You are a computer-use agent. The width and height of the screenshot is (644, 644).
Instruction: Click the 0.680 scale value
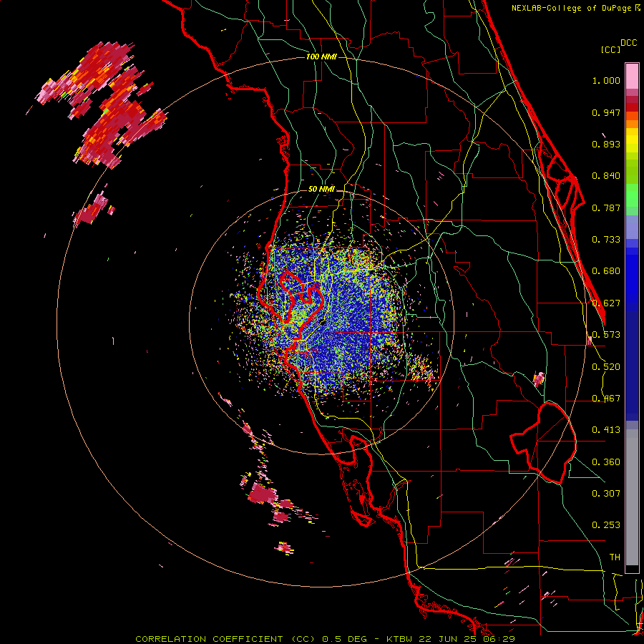(x=606, y=271)
